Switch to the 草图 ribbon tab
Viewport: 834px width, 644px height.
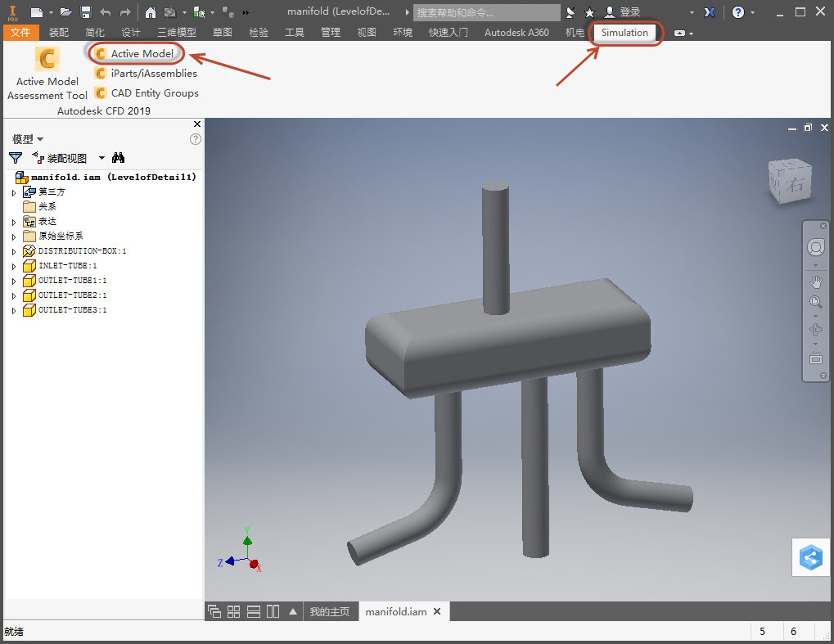223,33
